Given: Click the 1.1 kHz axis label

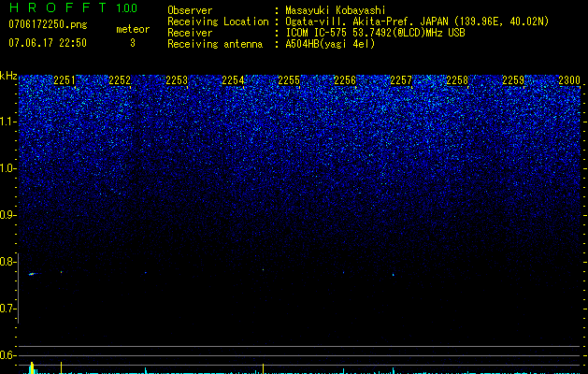Looking at the screenshot, I should click(x=8, y=122).
